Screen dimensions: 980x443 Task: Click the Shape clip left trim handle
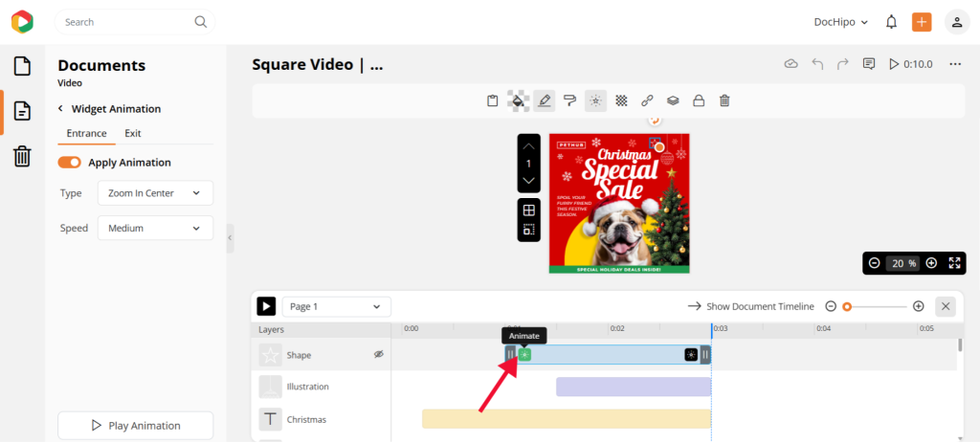(x=511, y=355)
